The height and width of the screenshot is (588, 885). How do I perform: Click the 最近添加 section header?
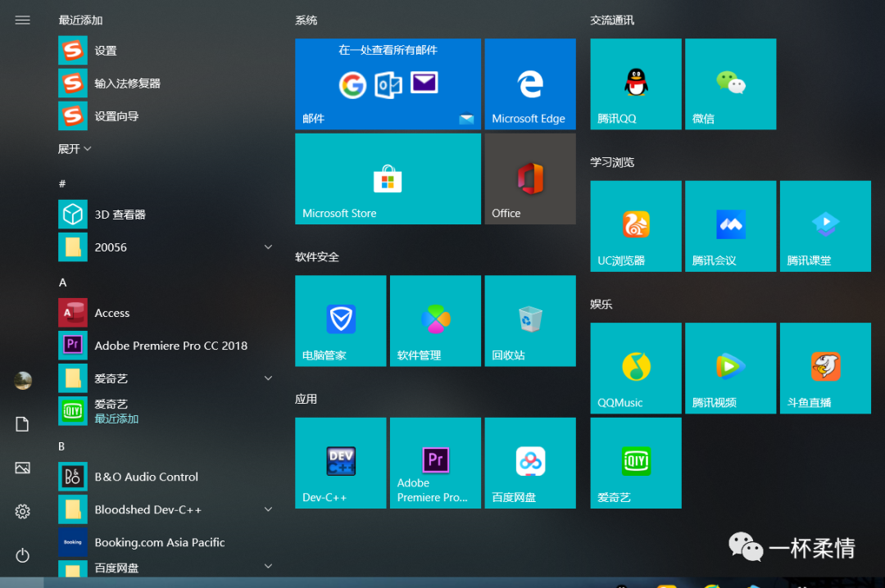(x=80, y=20)
